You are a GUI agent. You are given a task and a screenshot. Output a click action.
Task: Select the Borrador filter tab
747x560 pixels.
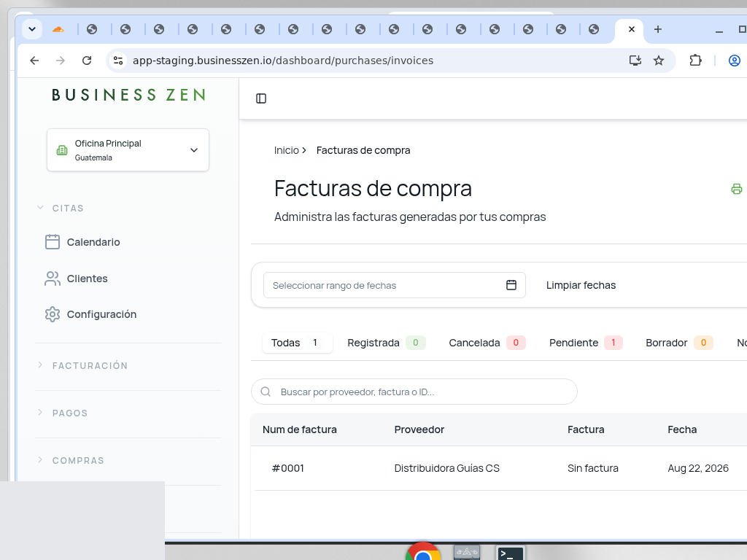[x=679, y=343]
